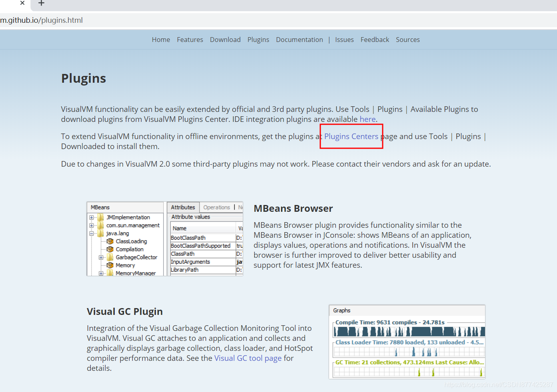Click the Plugins page heading
Viewport: 557px width, 392px height.
pyautogui.click(x=84, y=78)
